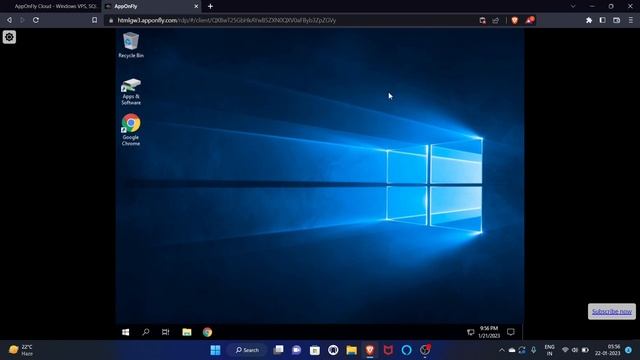Open Task View on the remote taskbar
Image resolution: width=640 pixels, height=360 pixels.
pos(165,332)
